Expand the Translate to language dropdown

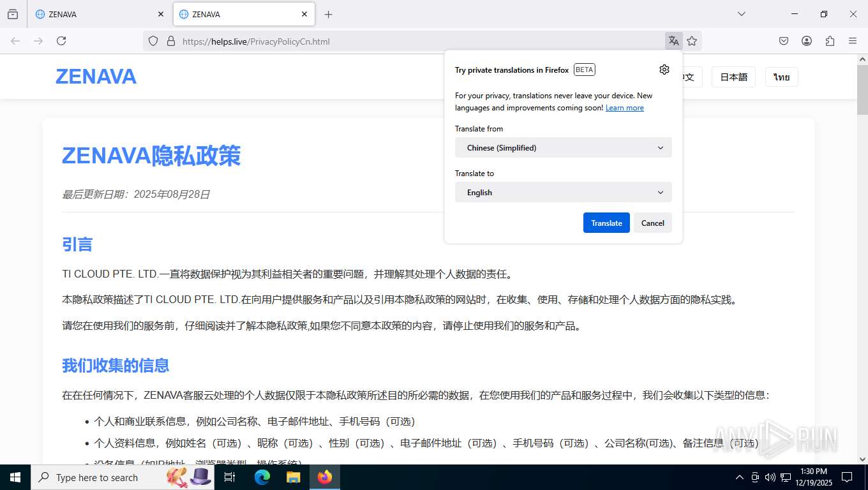coord(564,192)
